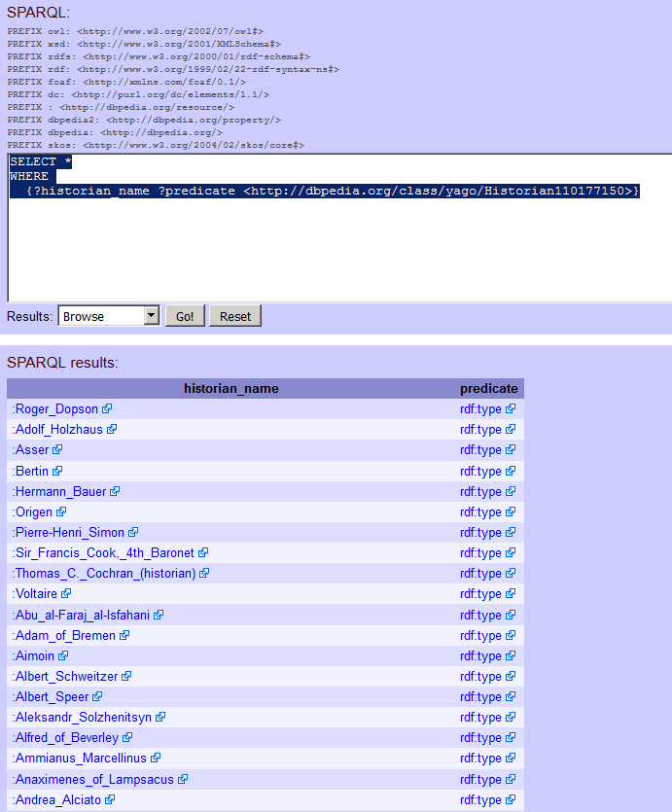The image size is (672, 812).
Task: Click external link icon next to Origen
Action: [61, 512]
